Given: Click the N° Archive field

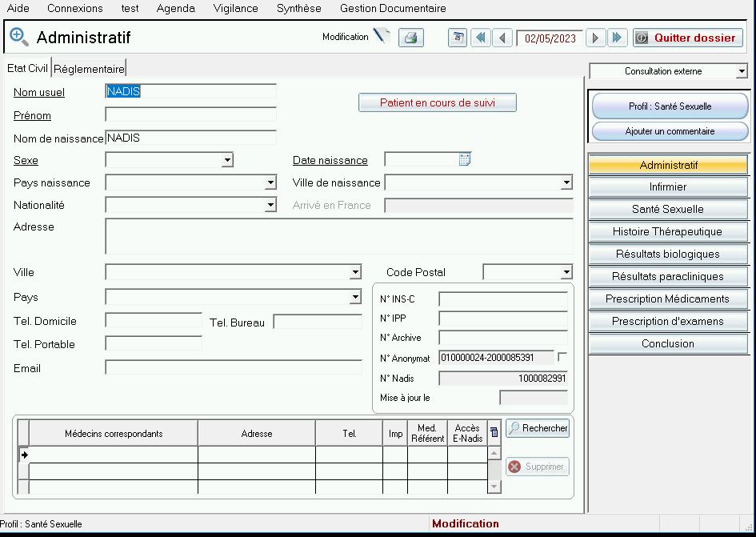Looking at the screenshot, I should point(503,338).
